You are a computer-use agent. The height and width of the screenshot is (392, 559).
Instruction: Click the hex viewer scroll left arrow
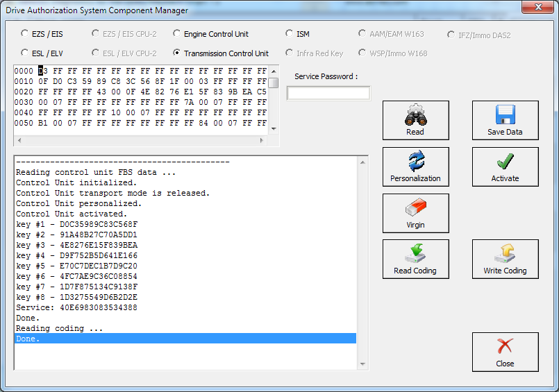(19, 141)
